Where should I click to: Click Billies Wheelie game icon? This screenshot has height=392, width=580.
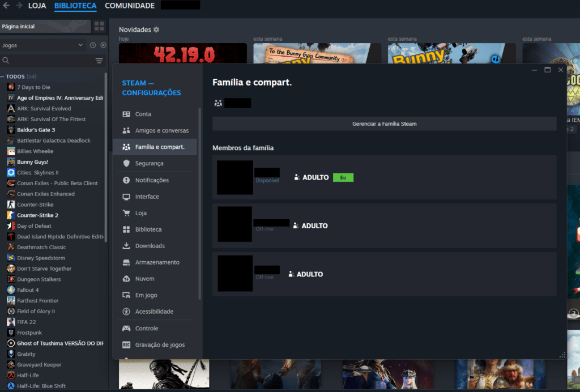point(11,151)
